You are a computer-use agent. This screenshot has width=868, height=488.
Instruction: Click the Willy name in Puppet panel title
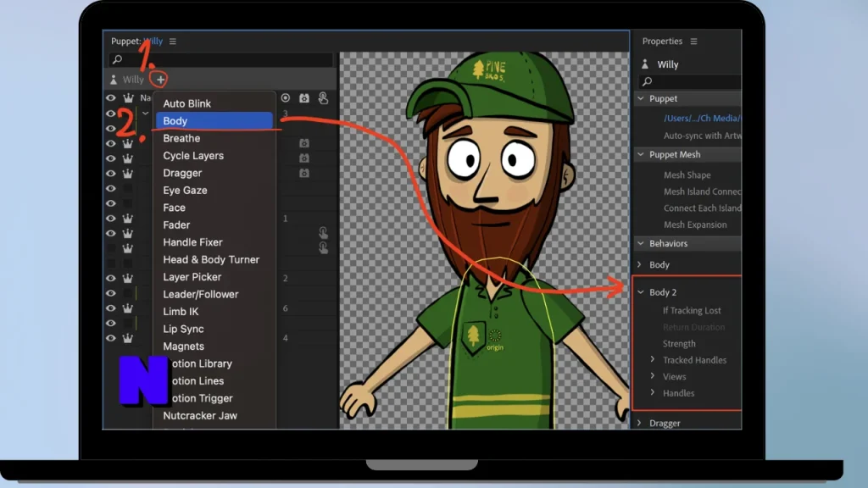(x=153, y=42)
